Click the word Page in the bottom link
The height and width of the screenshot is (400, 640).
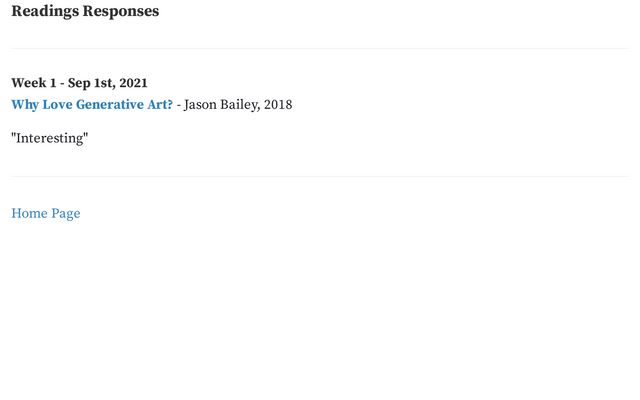pyautogui.click(x=66, y=214)
